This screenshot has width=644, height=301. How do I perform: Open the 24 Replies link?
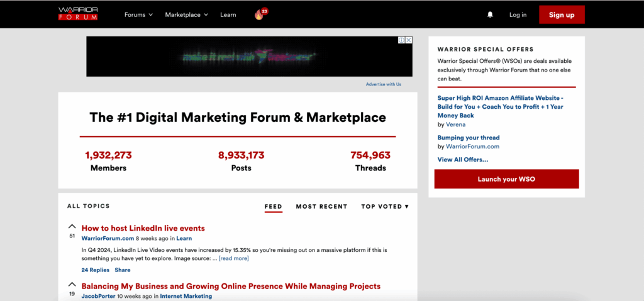[96, 270]
